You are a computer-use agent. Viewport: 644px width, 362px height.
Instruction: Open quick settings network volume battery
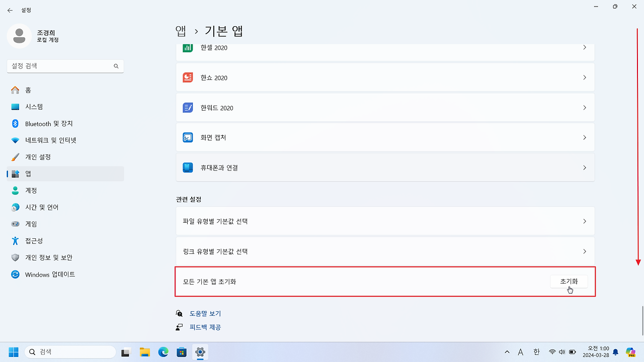[x=562, y=352]
